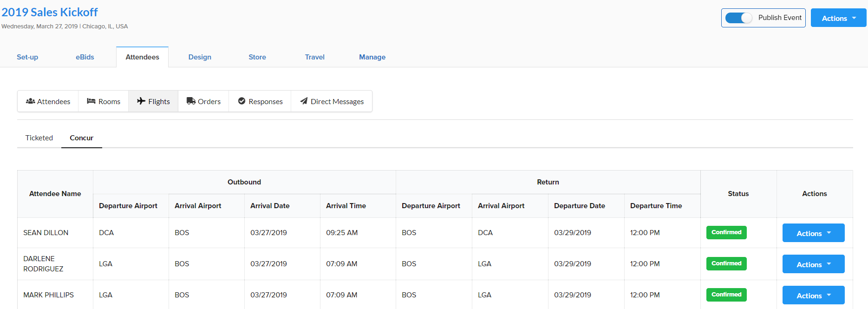Open the top Actions dropdown for the event

coord(838,18)
